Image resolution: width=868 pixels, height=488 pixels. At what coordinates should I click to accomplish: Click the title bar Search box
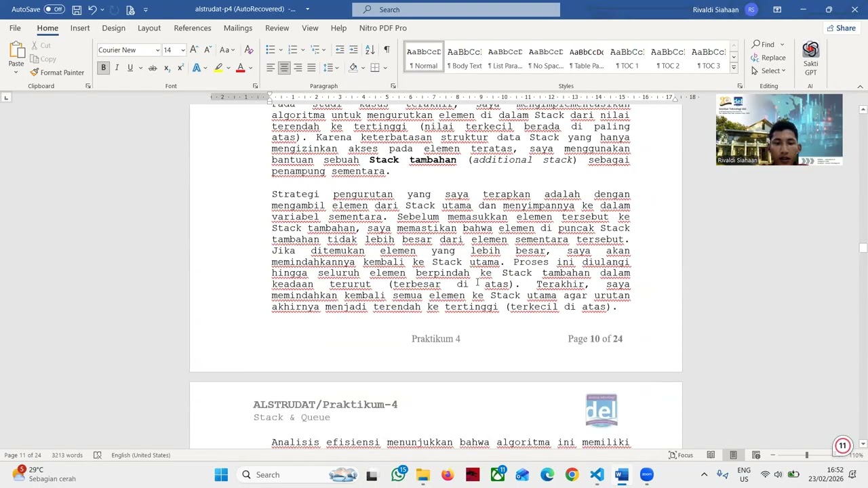(456, 9)
